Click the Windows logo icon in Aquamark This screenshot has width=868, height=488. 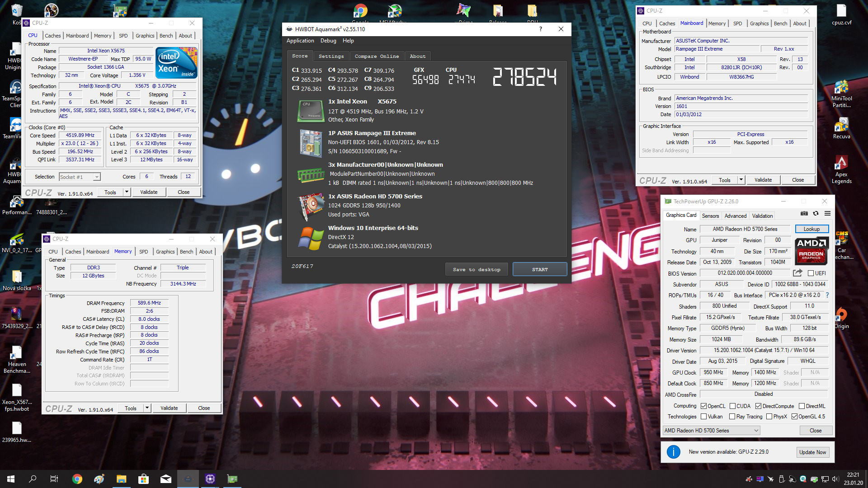(310, 238)
